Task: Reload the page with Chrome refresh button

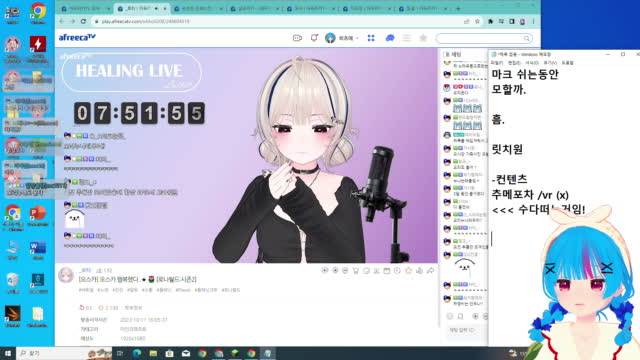Action: (83, 21)
